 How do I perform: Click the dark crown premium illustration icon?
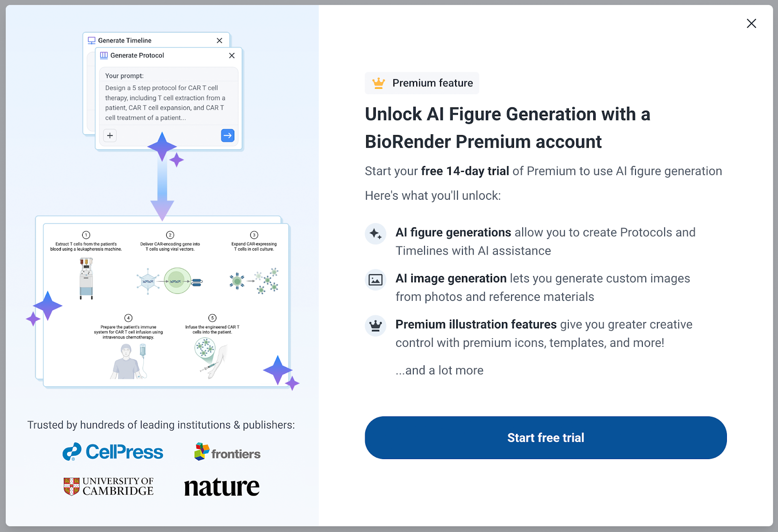375,326
